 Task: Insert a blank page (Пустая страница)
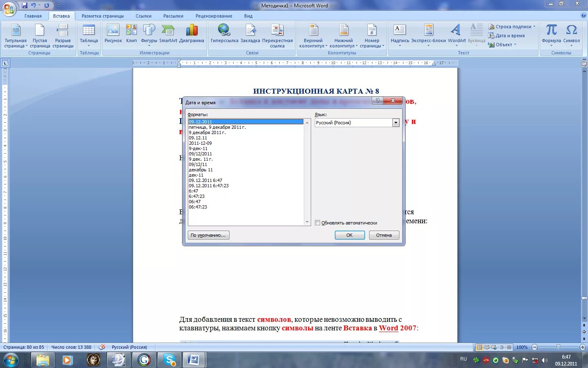point(40,36)
